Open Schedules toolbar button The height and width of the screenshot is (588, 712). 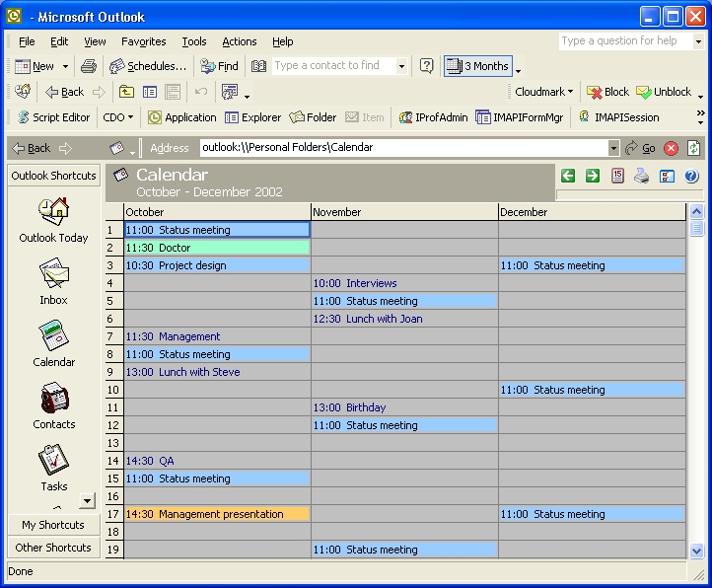148,66
